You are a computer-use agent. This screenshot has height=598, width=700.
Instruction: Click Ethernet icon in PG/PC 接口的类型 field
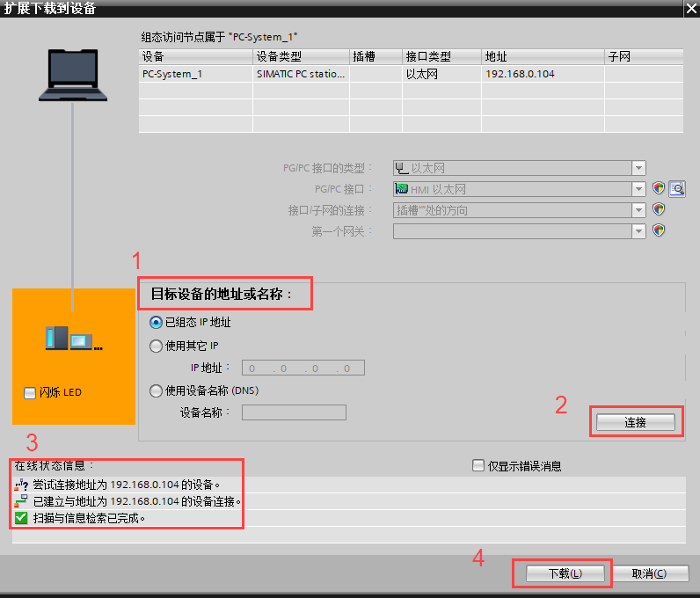click(x=401, y=168)
